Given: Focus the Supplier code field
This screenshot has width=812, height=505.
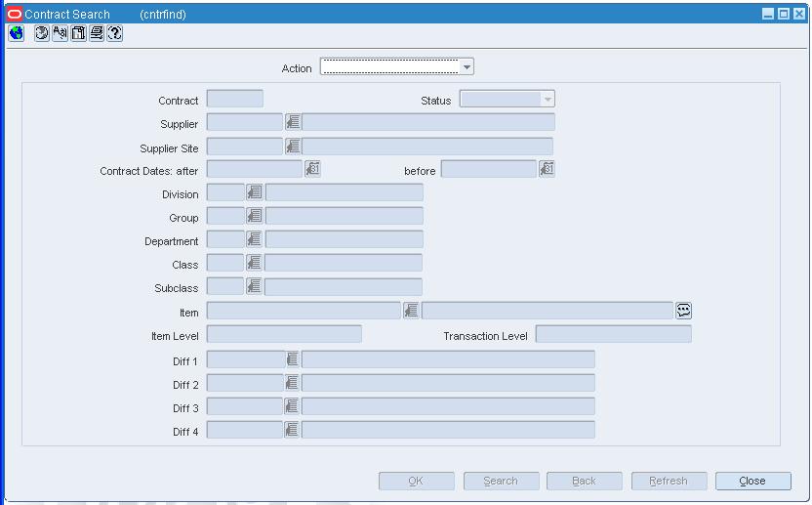Looking at the screenshot, I should tap(245, 122).
